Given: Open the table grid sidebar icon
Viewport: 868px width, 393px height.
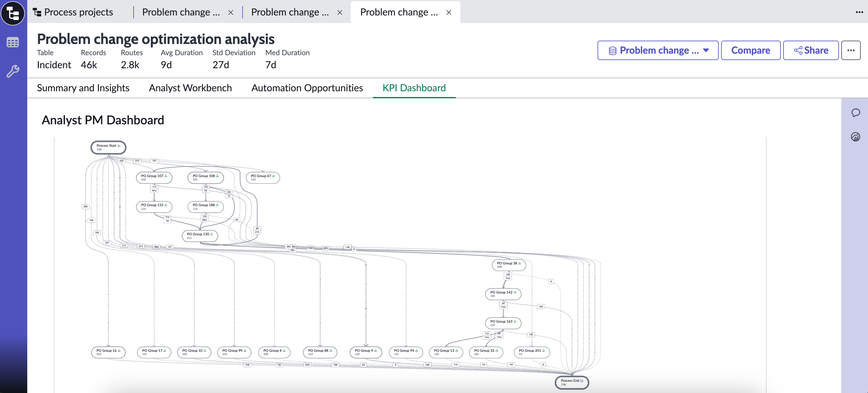Looking at the screenshot, I should (13, 42).
